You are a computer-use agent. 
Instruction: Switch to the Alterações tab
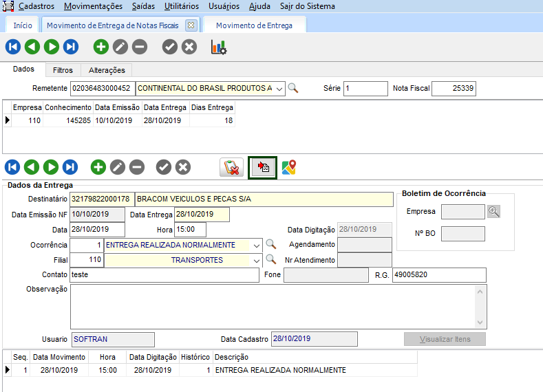point(107,70)
